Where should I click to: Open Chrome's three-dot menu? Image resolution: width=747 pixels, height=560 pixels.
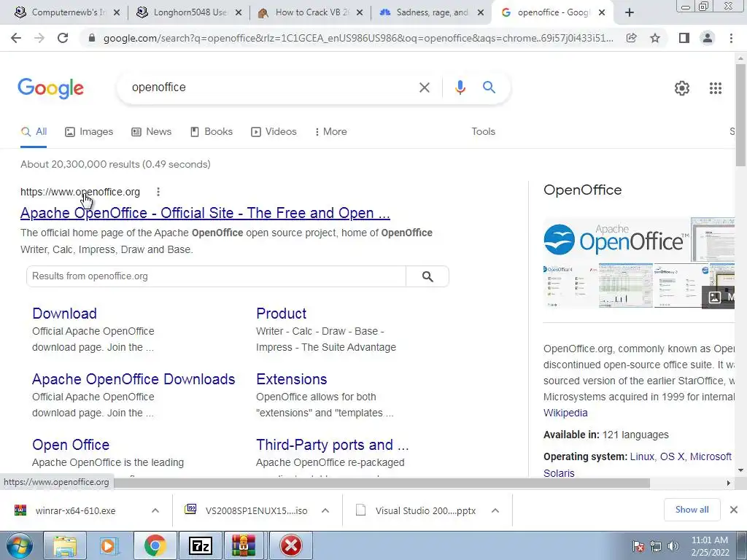coord(731,38)
